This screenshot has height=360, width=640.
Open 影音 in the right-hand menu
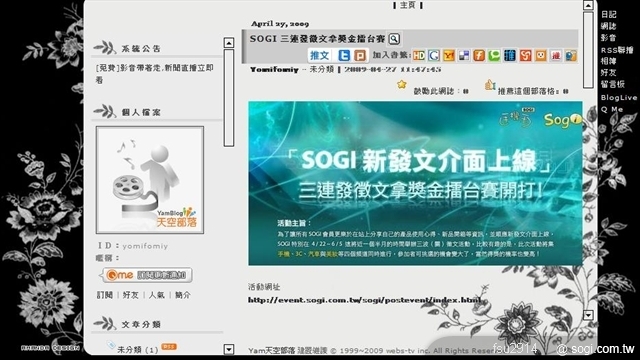(x=609, y=38)
